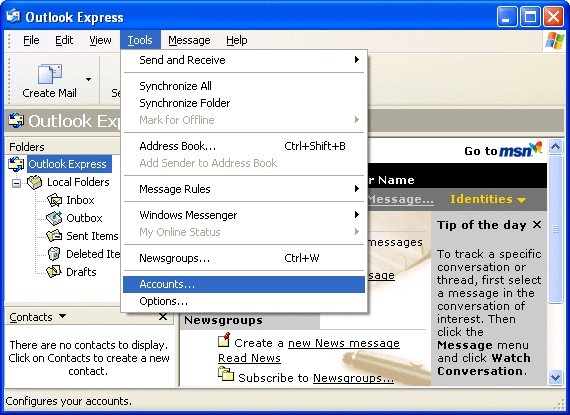Click the scrollbar up arrow
This screenshot has width=570, height=415.
555,146
